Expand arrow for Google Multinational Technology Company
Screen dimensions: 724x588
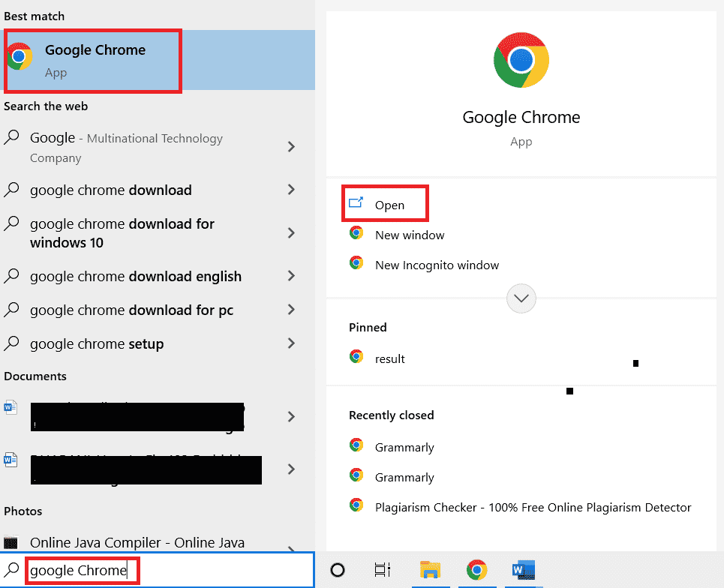[x=291, y=147]
